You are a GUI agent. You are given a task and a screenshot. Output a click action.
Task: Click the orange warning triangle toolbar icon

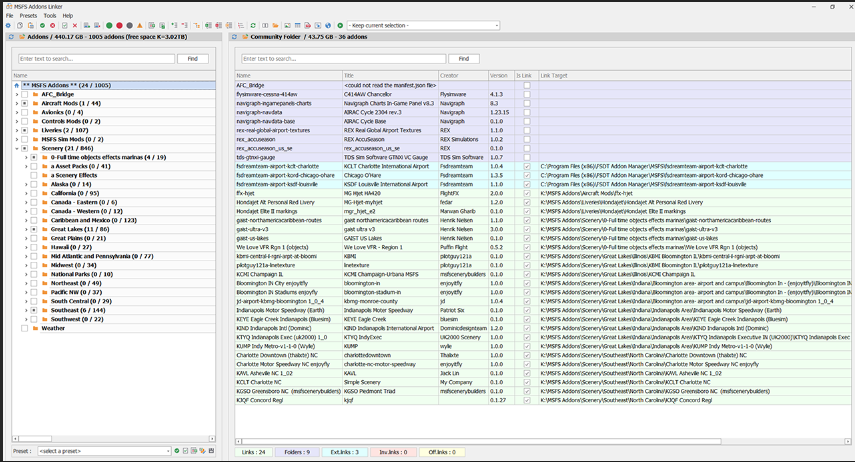tap(140, 26)
